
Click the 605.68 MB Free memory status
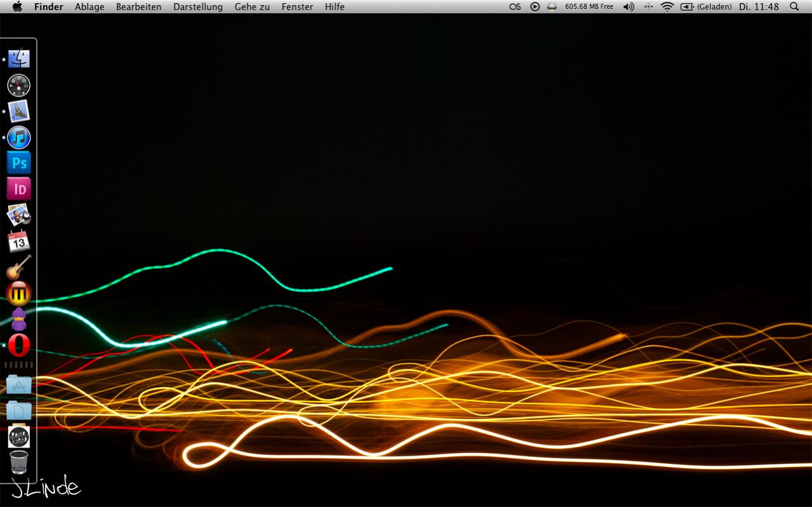point(589,6)
